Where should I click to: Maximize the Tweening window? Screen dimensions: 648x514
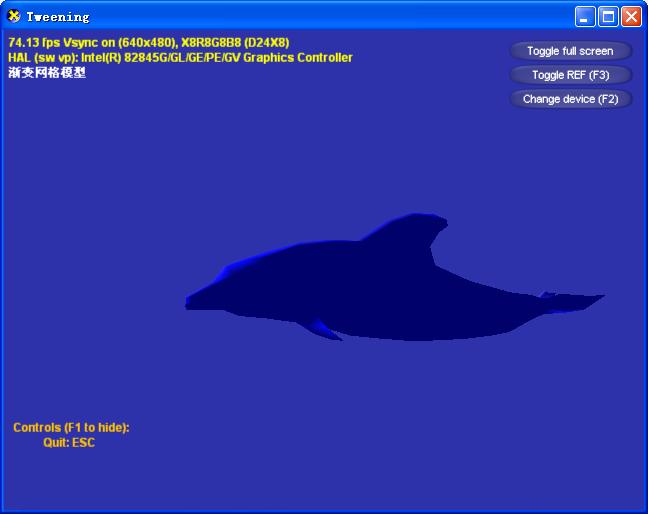(608, 17)
